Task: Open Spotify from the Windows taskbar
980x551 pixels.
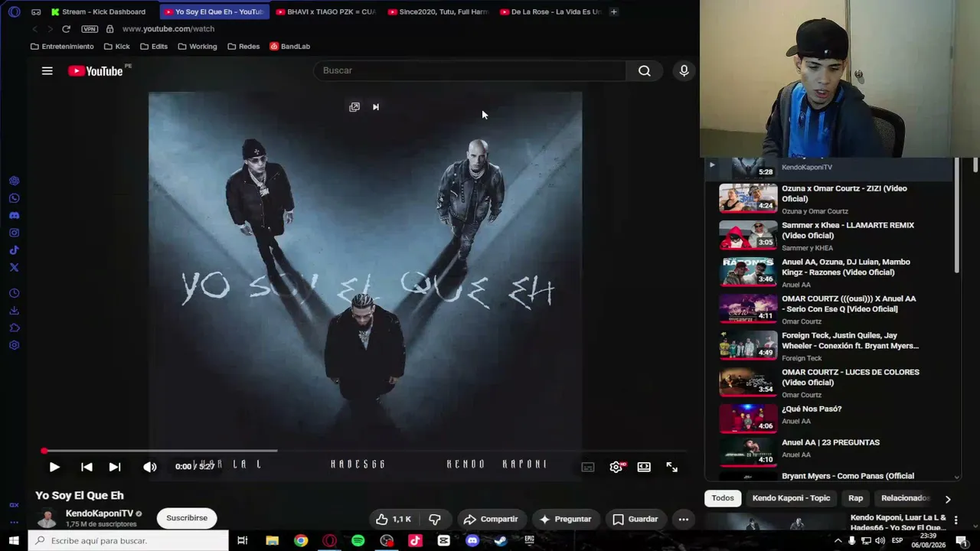Action: pos(358,541)
